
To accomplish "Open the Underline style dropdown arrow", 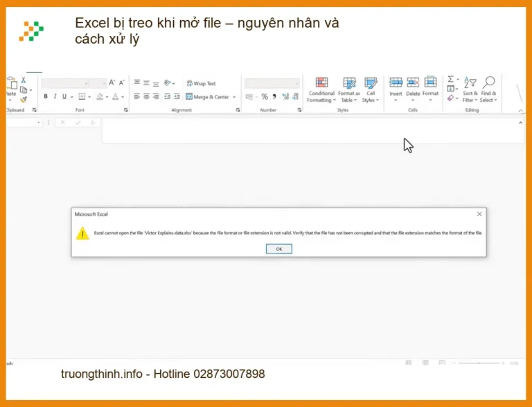I will coord(72,97).
